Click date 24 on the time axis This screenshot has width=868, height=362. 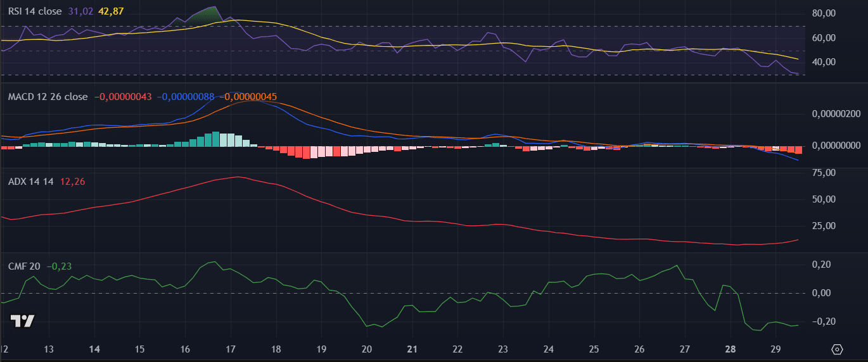pyautogui.click(x=549, y=349)
